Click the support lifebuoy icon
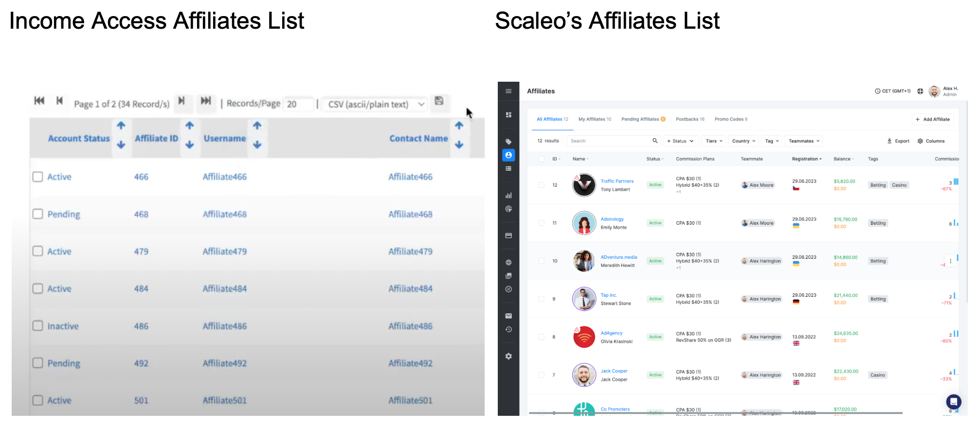The image size is (980, 427). (920, 91)
